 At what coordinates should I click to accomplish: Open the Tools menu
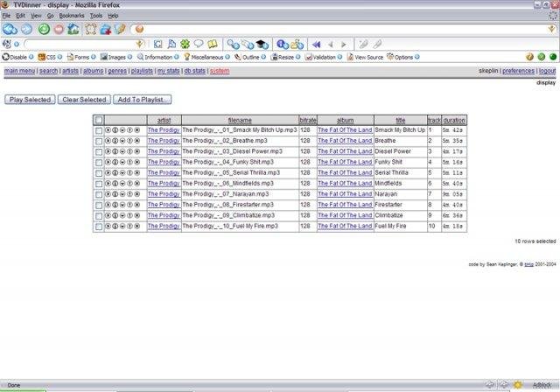(95, 16)
